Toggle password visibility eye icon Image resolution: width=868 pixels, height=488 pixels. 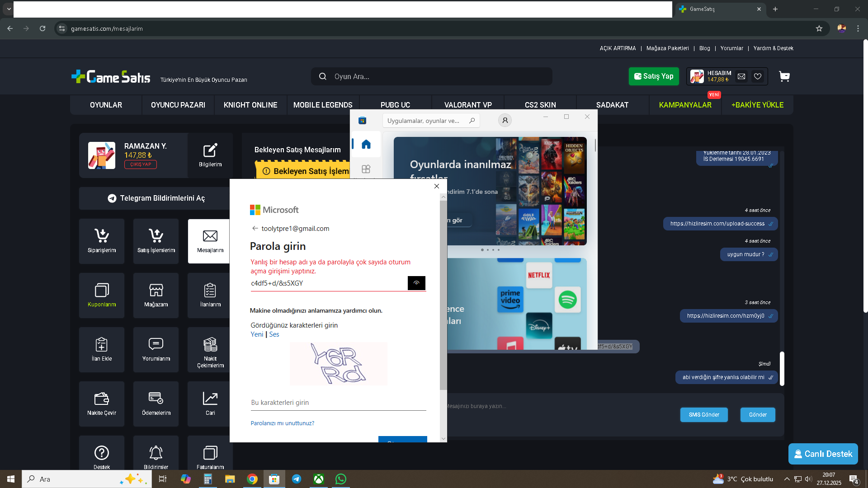coord(416,283)
